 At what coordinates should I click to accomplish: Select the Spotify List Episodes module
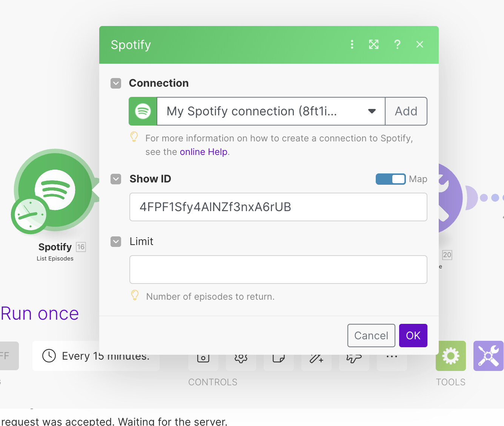[55, 190]
